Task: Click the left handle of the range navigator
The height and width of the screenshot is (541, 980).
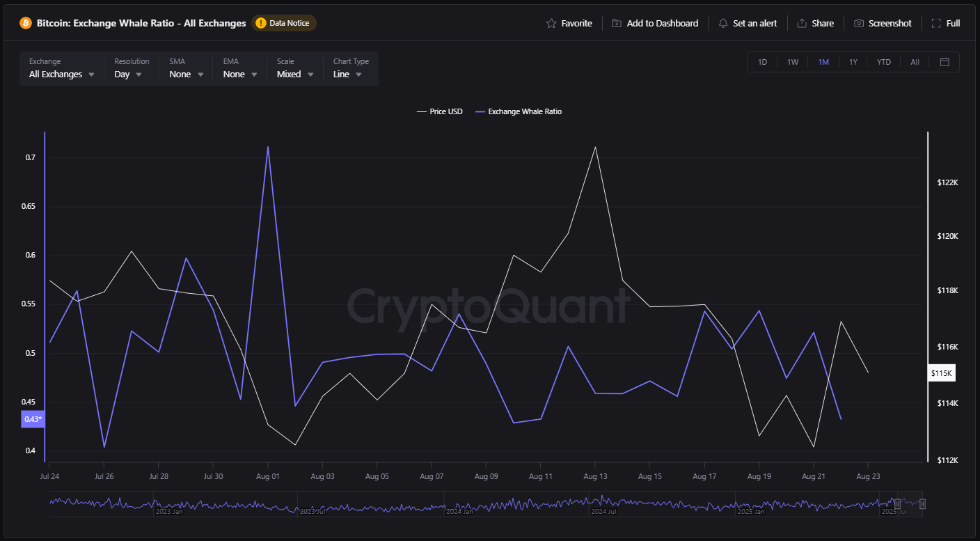Action: pos(897,503)
